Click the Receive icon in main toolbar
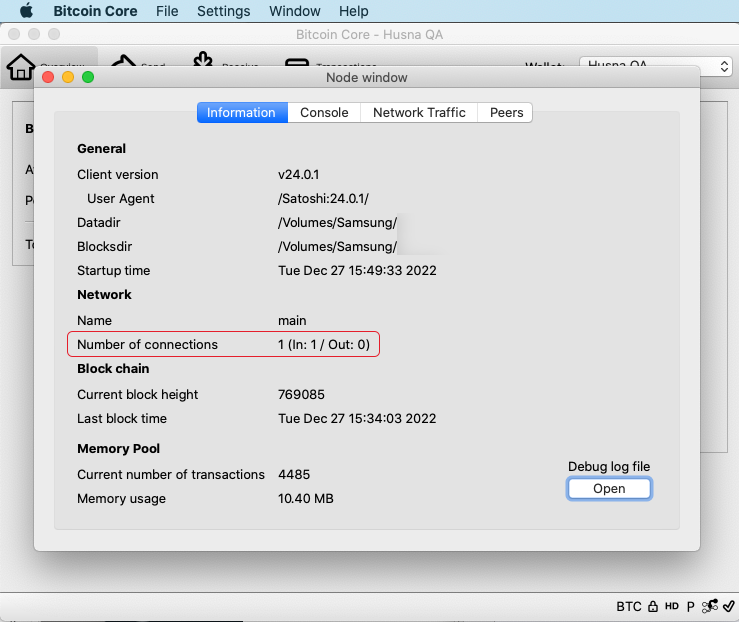Image resolution: width=739 pixels, height=622 pixels. 203,59
